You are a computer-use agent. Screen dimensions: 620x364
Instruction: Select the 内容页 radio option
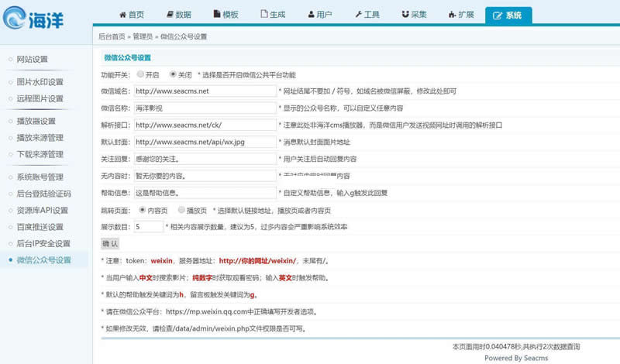[142, 209]
